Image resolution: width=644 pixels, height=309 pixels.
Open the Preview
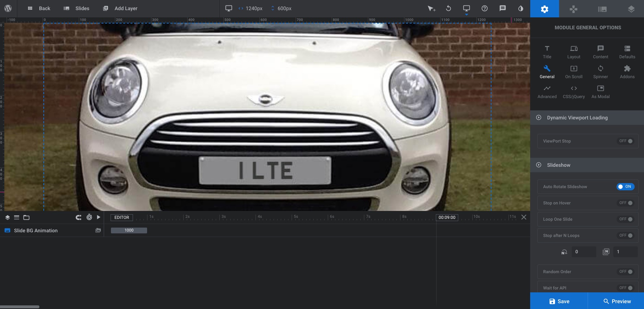click(x=616, y=301)
